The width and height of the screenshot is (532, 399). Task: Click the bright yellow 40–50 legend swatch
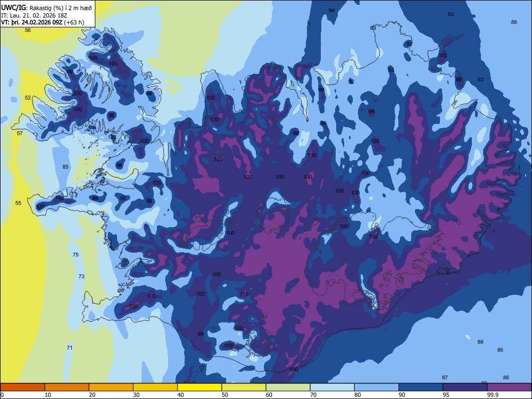point(199,387)
